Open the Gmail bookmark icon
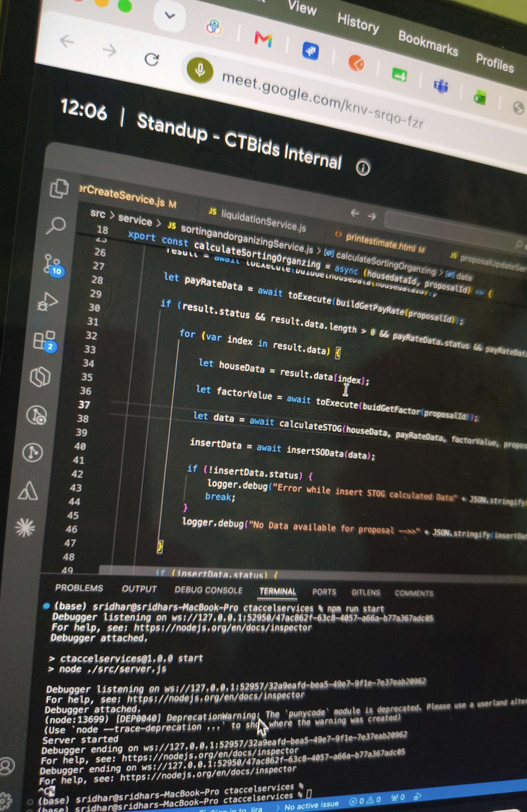 point(263,39)
